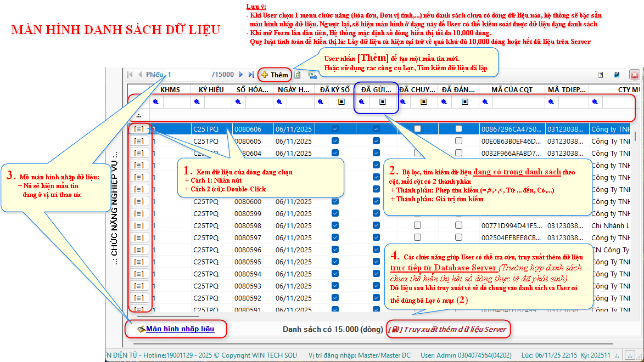Click the help icon in top-right toolbar
The image size is (644, 362).
(601, 75)
